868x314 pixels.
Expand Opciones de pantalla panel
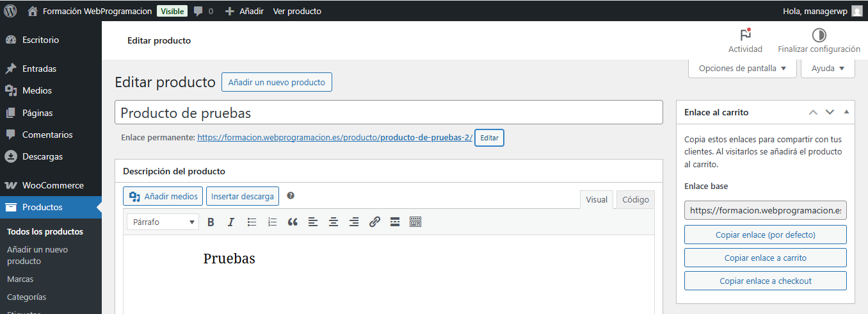[x=742, y=69]
